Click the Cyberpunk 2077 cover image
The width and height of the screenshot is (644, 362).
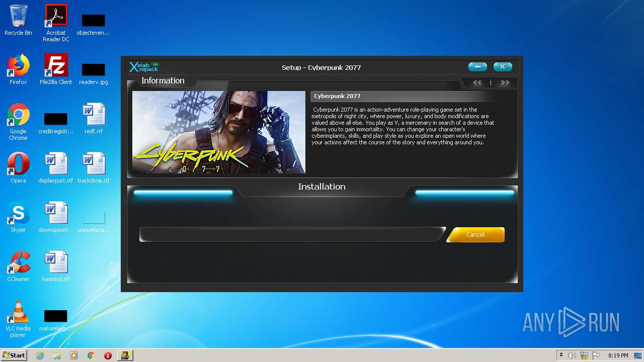218,132
